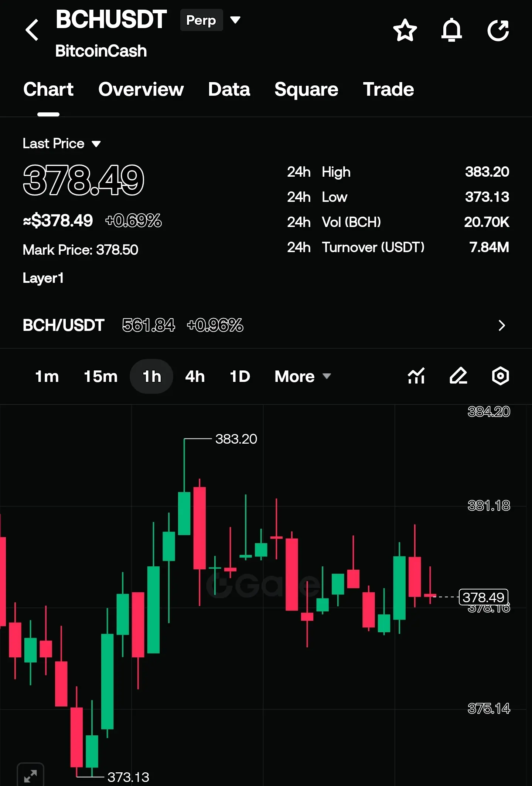The height and width of the screenshot is (786, 532).
Task: Select the 1m timeframe
Action: pos(47,376)
